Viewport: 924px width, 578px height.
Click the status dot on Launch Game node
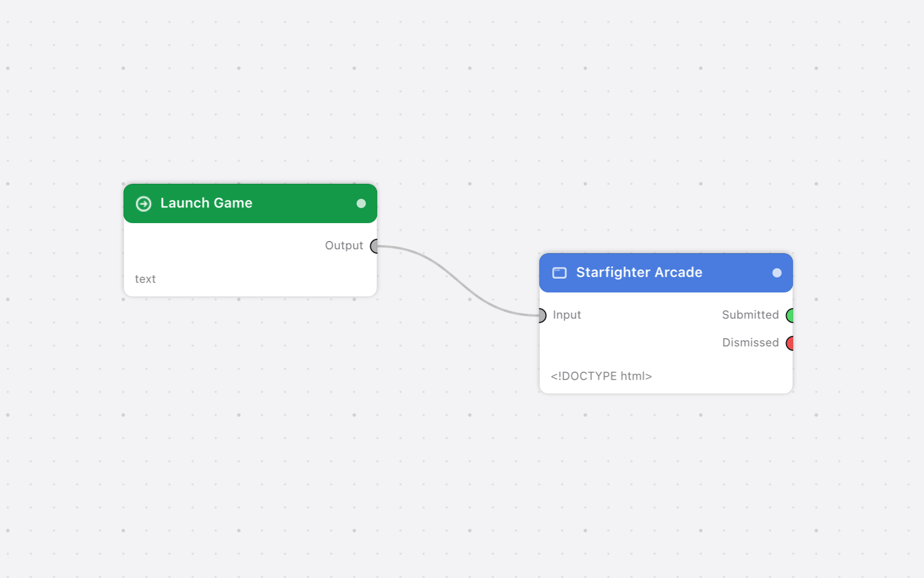click(x=361, y=203)
